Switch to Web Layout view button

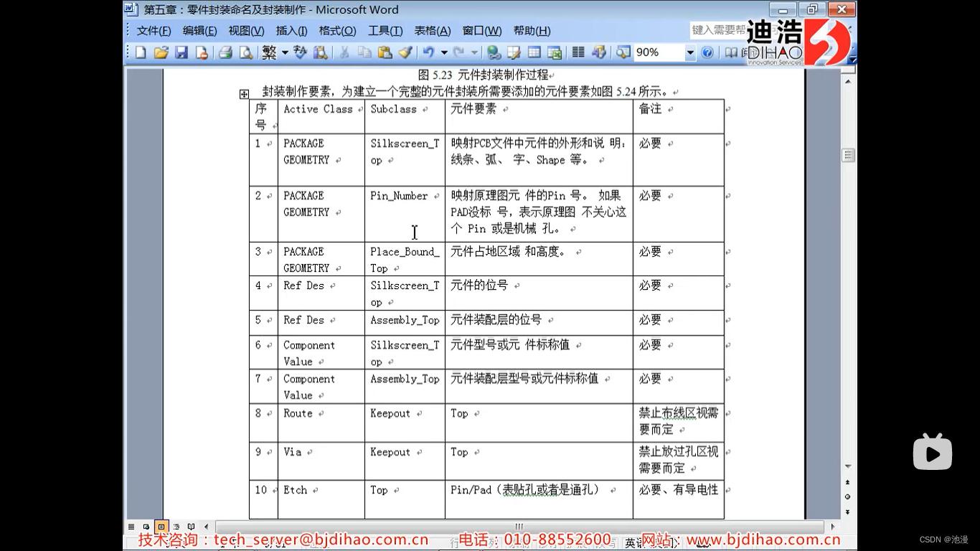(146, 527)
